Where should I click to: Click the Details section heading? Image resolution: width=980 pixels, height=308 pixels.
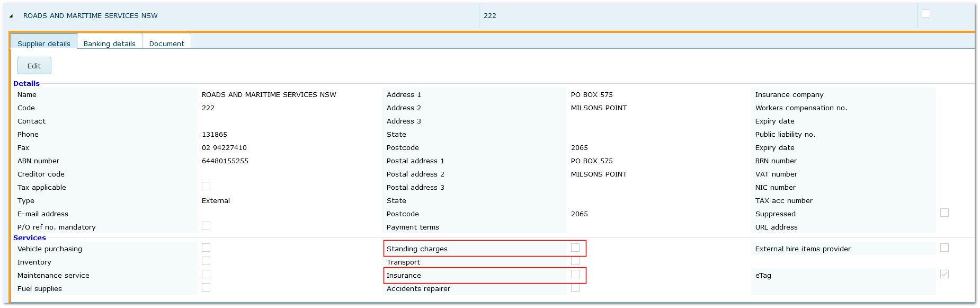pos(26,84)
